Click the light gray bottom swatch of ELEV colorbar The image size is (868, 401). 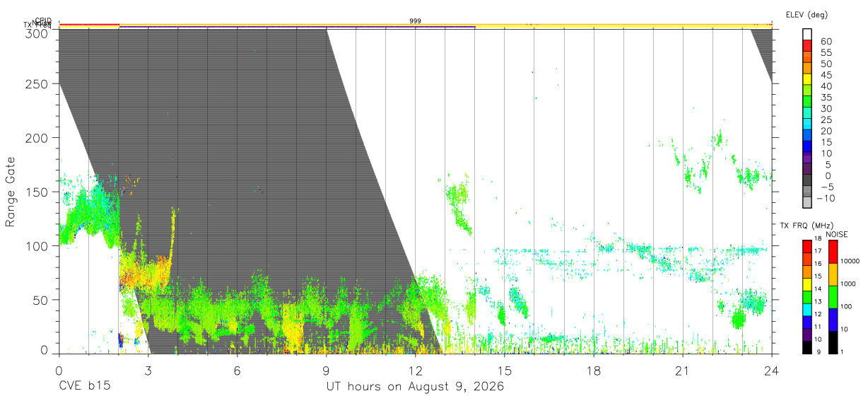click(807, 203)
